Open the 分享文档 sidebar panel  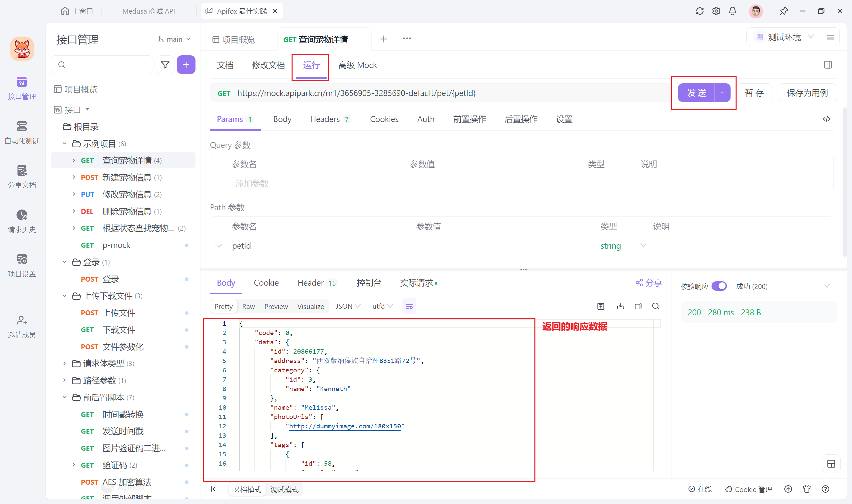coord(22,177)
